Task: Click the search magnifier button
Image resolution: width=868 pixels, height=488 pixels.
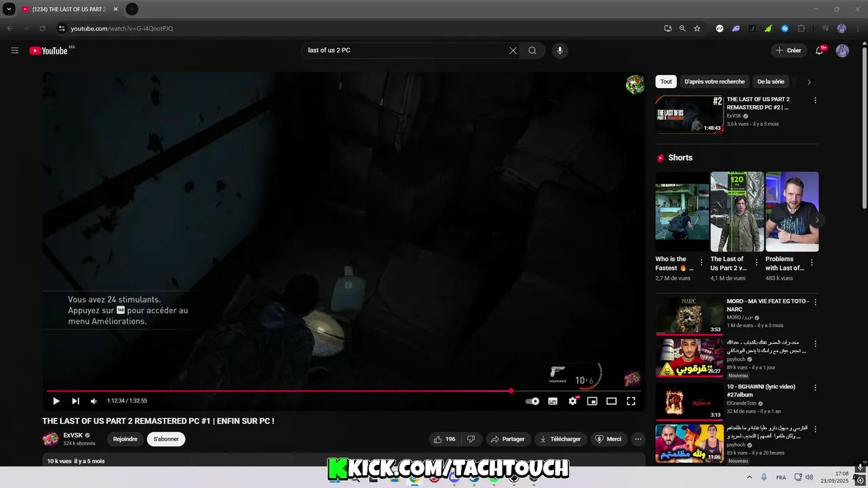Action: pos(532,50)
